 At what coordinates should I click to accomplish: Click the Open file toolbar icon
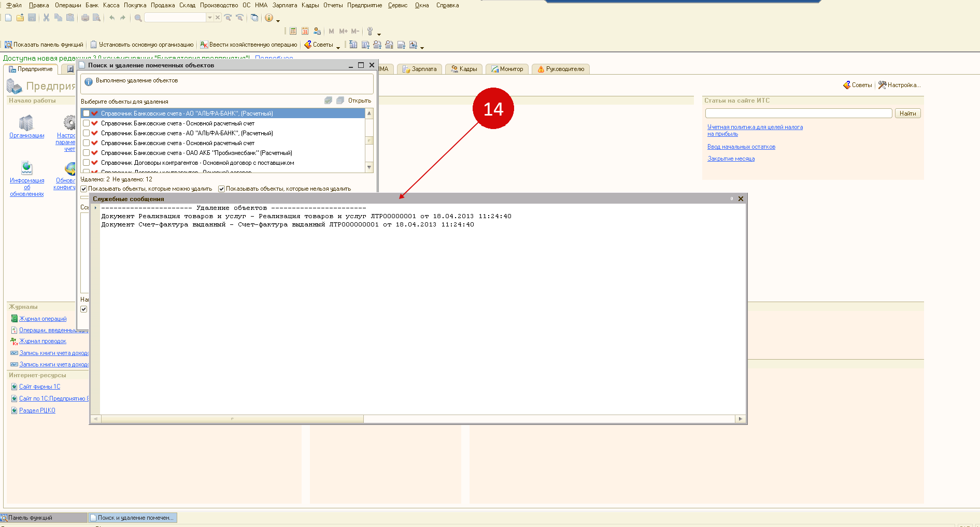(x=20, y=18)
